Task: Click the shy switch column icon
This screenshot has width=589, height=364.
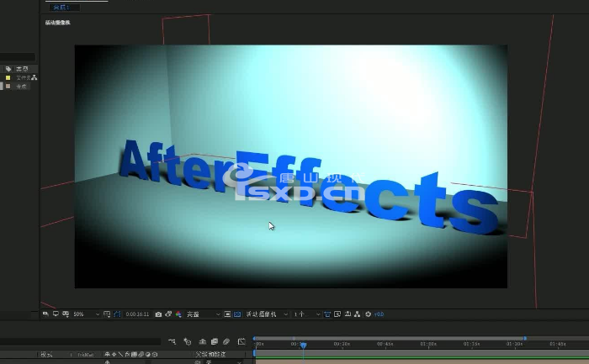Action: 107,354
